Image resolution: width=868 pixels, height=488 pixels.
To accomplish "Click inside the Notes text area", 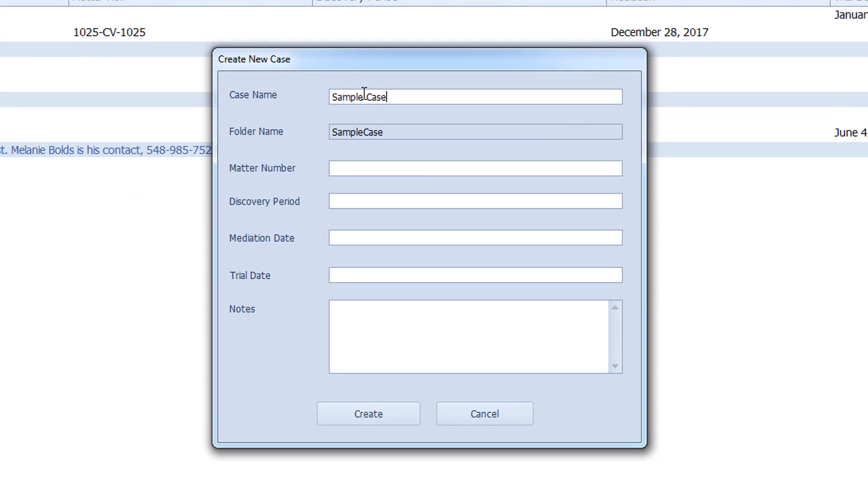I will click(x=468, y=337).
